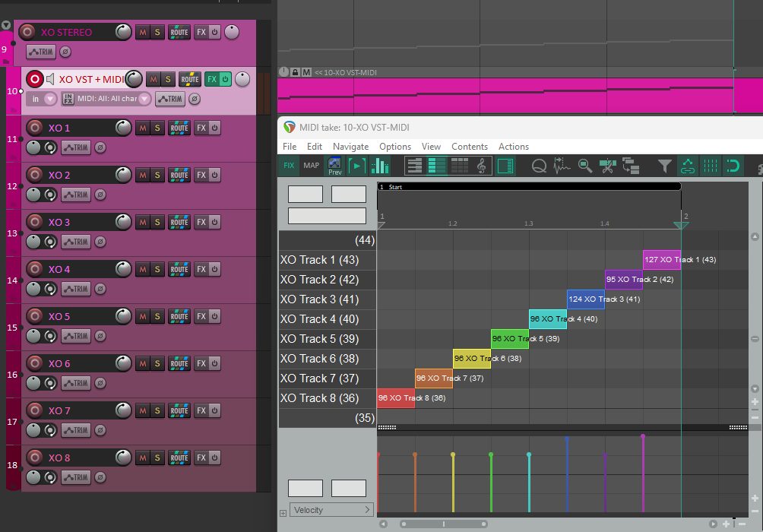
Task: Click the velocity bars toolbar icon
Action: point(379,166)
